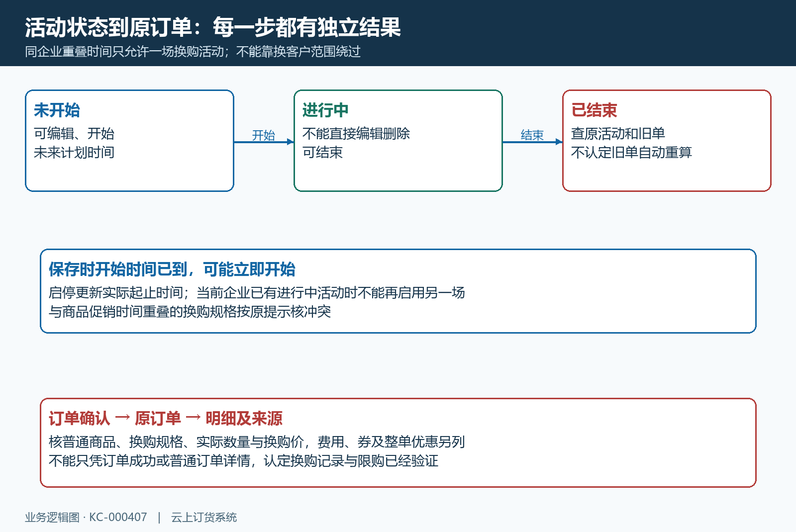The height and width of the screenshot is (532, 796).
Task: Click the line "未来计划时间"
Action: 74,152
